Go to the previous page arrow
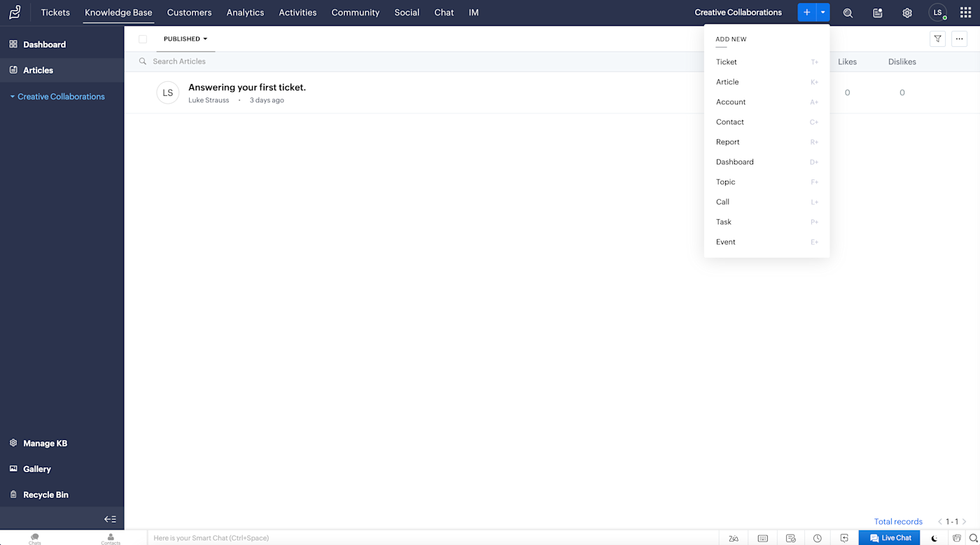The image size is (980, 545). [x=940, y=522]
